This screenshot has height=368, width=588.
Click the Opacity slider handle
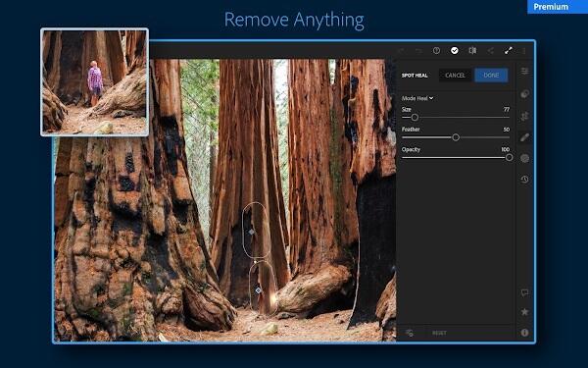(509, 158)
